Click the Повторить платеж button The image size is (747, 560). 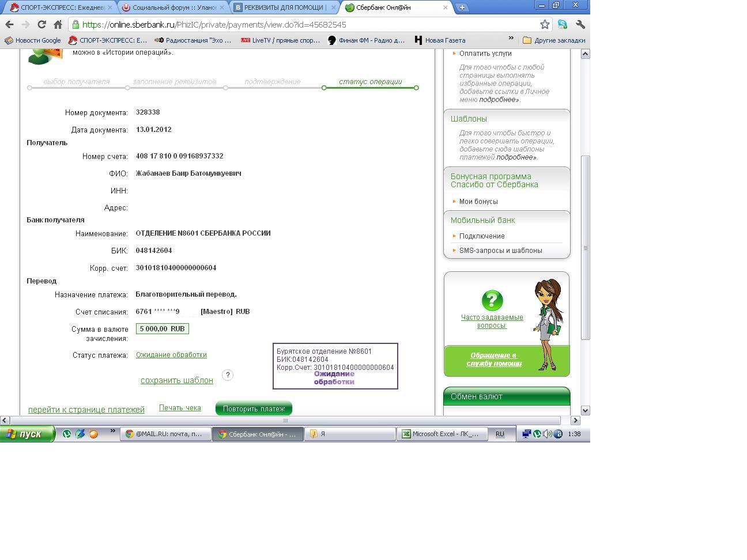click(254, 408)
